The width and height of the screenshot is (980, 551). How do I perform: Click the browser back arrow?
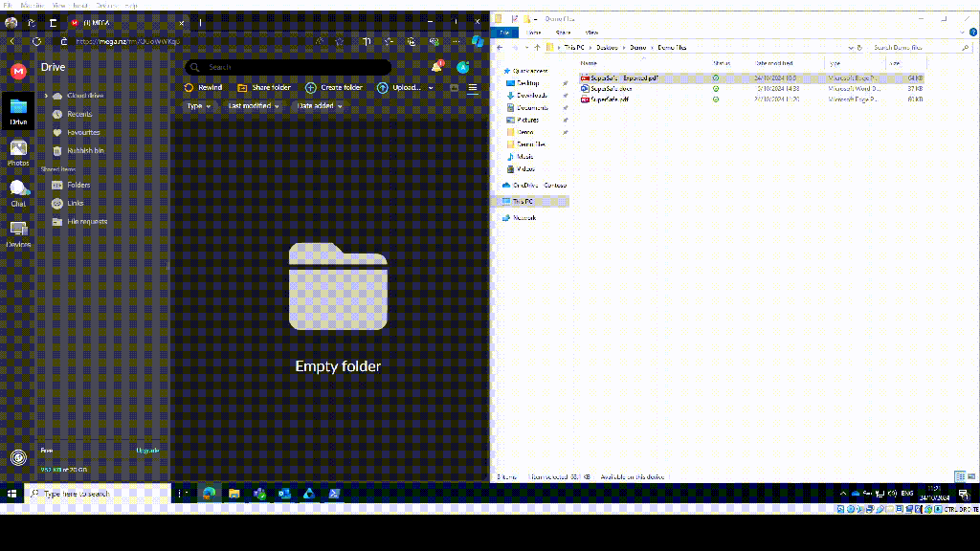pyautogui.click(x=11, y=42)
